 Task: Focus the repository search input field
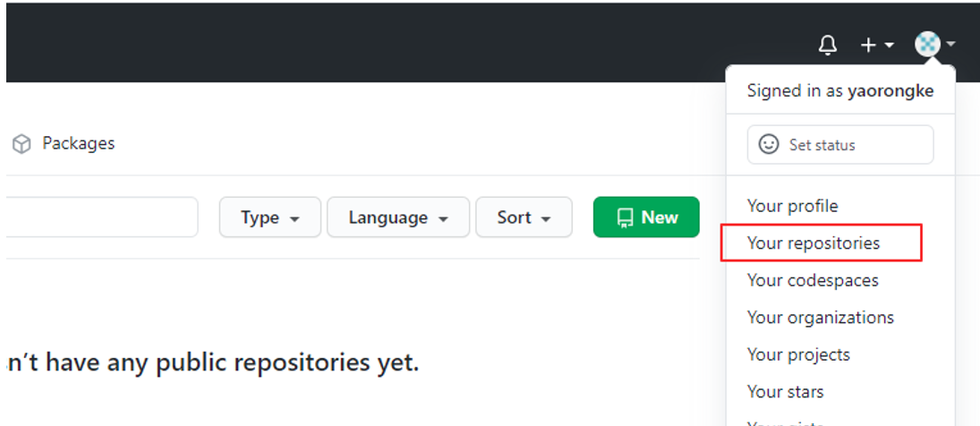(x=102, y=217)
